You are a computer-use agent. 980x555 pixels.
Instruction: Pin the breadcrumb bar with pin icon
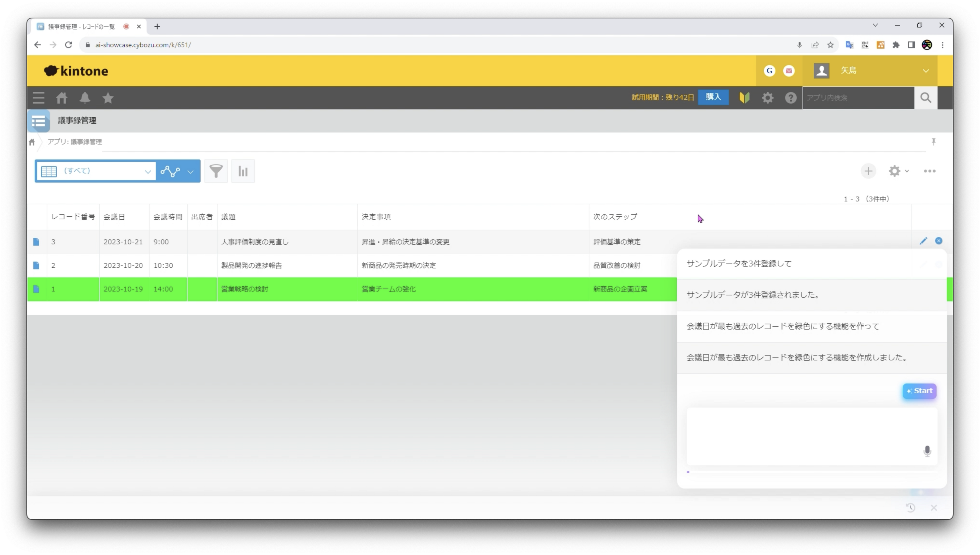934,142
